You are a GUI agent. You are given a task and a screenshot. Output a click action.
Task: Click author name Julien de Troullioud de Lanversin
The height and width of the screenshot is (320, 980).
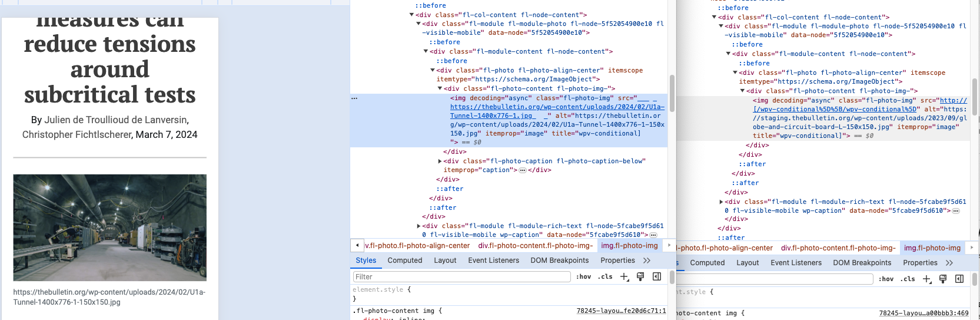(117, 120)
